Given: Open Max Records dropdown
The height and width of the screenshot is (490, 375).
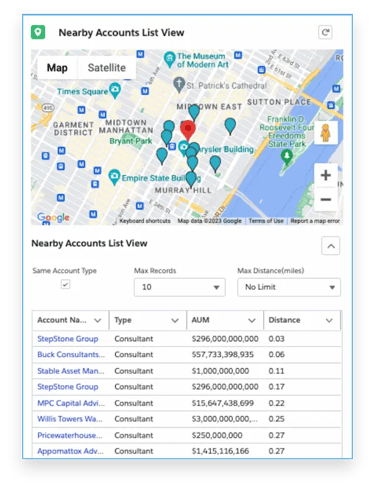Looking at the screenshot, I should click(180, 287).
